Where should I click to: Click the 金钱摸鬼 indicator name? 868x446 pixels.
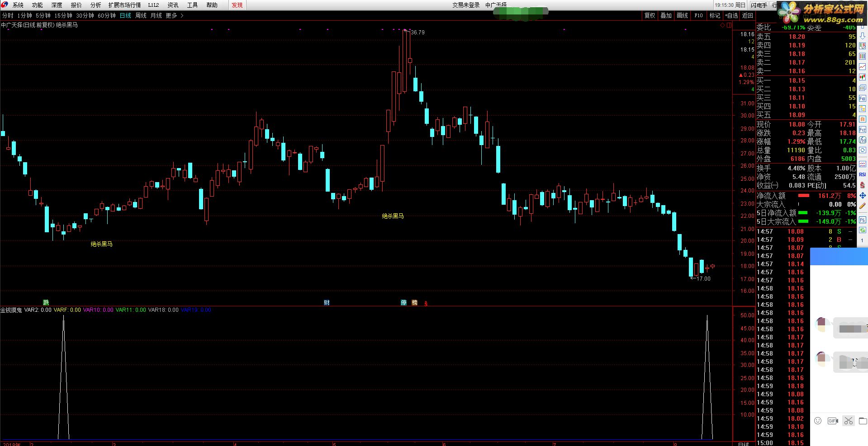[11, 310]
